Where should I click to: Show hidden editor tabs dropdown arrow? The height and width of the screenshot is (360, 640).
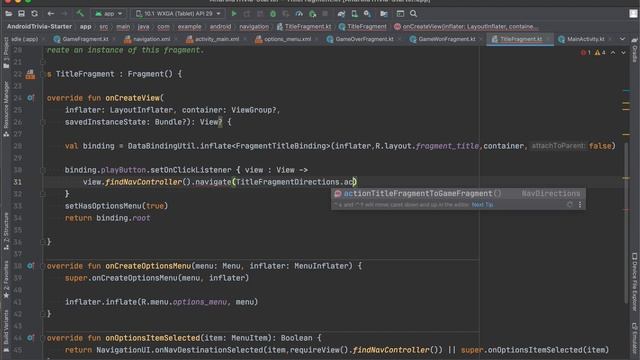click(x=622, y=39)
